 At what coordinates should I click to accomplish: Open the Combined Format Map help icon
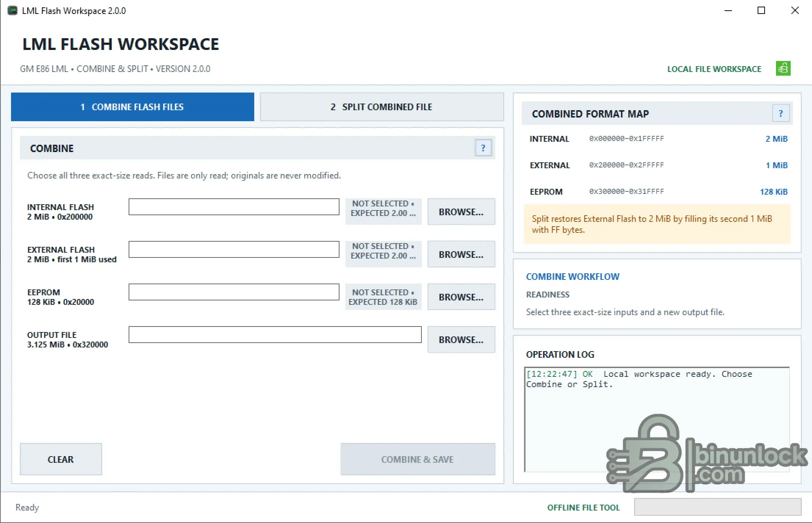click(781, 113)
